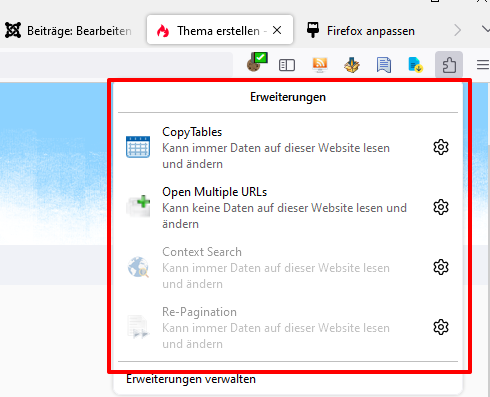Open the cookie manager extension icon

pyautogui.click(x=257, y=62)
